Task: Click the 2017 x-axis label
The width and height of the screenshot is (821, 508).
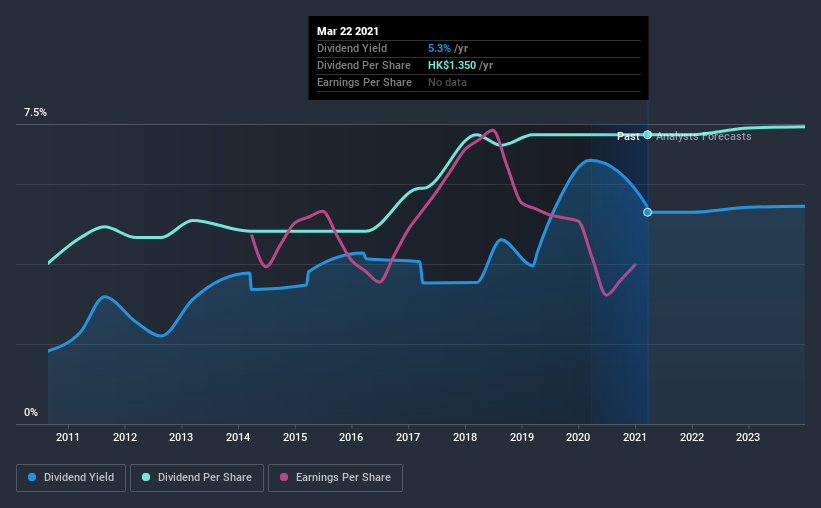Action: pos(408,437)
